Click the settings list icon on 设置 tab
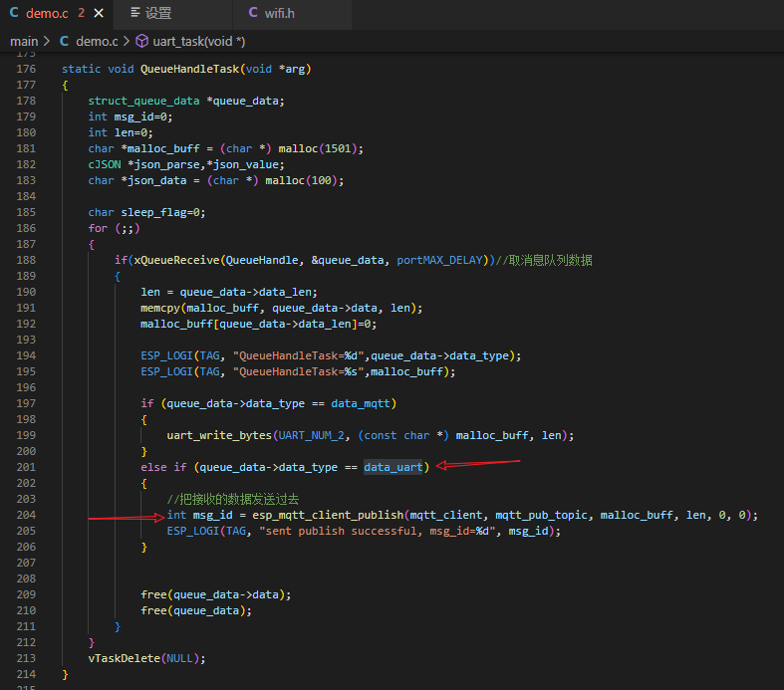 pos(135,13)
